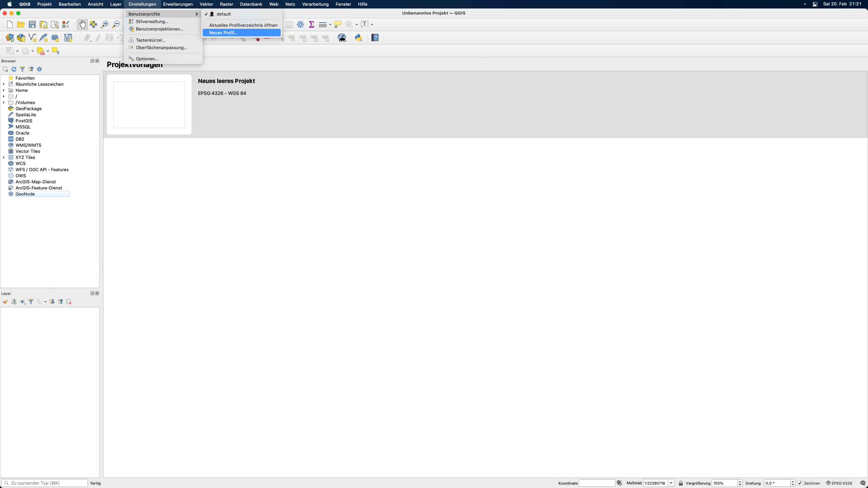The height and width of the screenshot is (488, 868).
Task: Select the Pan Map hand tool
Action: (82, 24)
